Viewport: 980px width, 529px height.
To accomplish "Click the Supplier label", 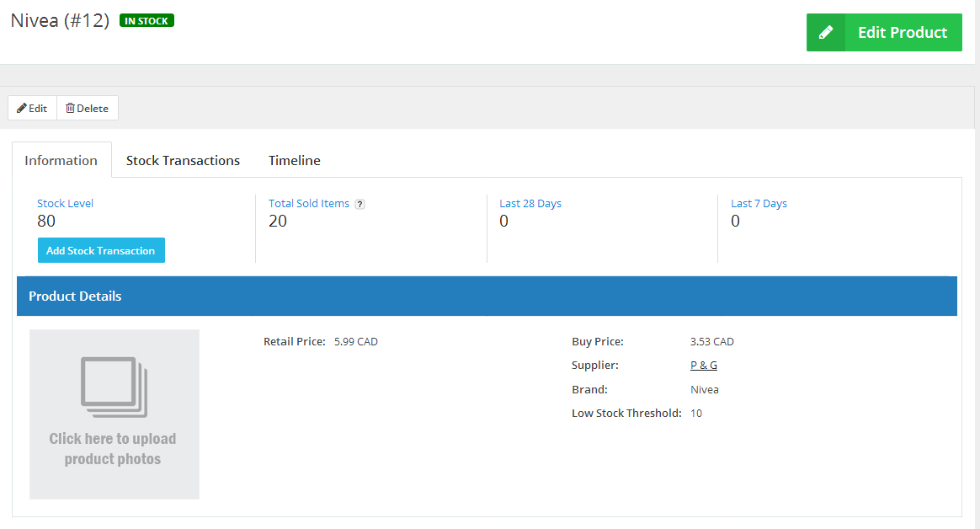I will tap(595, 366).
